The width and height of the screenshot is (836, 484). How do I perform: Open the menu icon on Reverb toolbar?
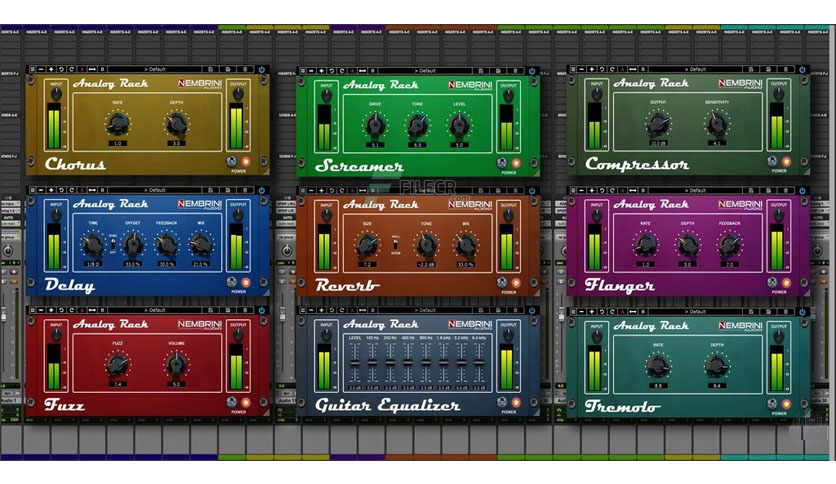pos(303,190)
